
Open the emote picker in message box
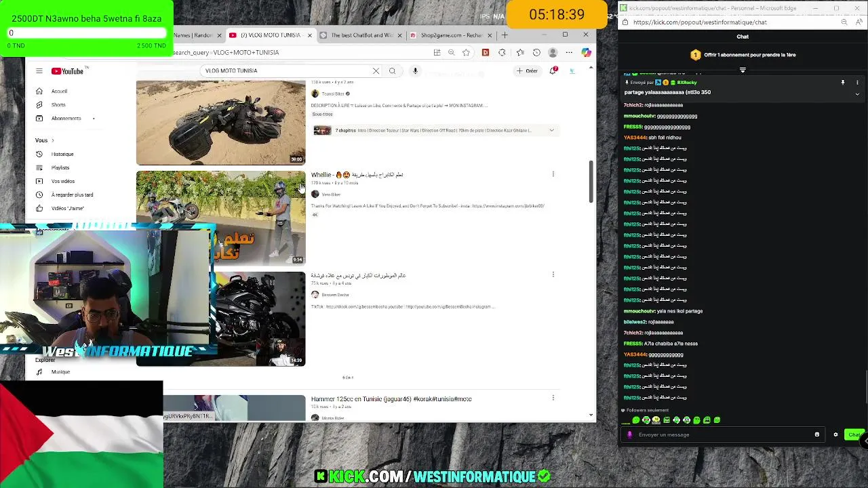[x=817, y=434]
